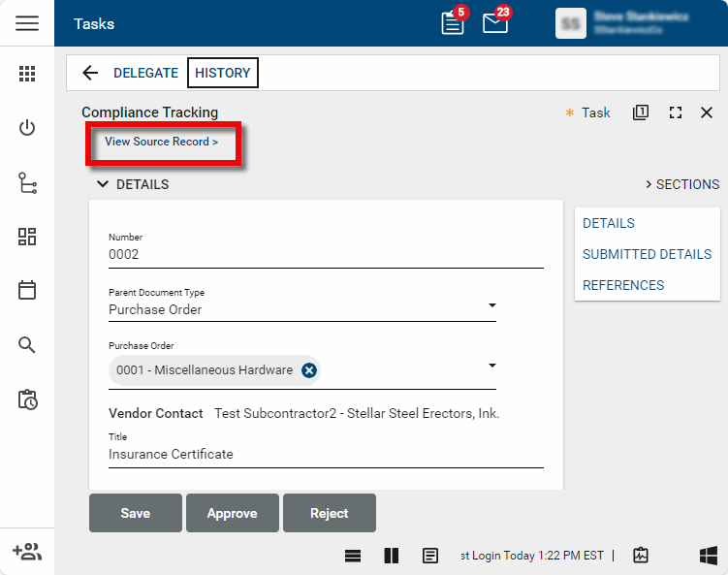
Task: Open the calendar icon in sidebar
Action: (27, 290)
